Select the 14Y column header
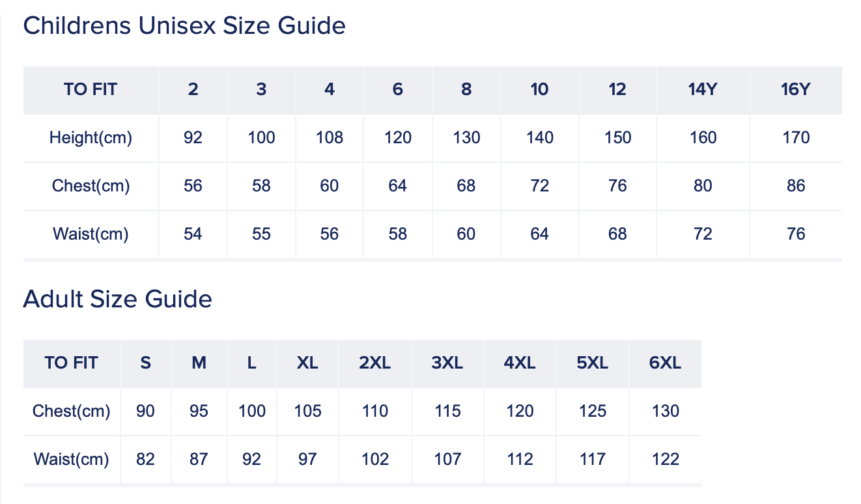The width and height of the screenshot is (861, 504). pos(702,89)
